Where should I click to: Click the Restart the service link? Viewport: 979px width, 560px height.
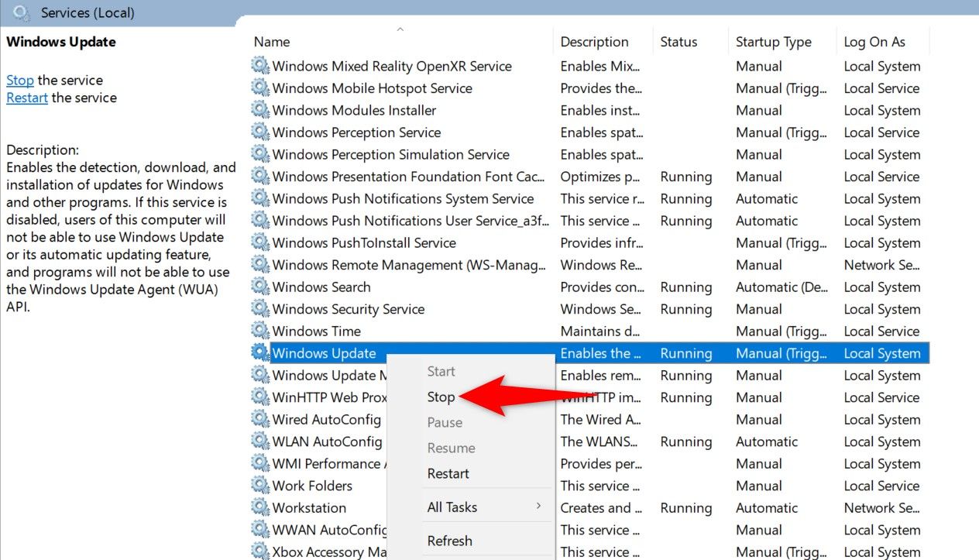(x=27, y=98)
